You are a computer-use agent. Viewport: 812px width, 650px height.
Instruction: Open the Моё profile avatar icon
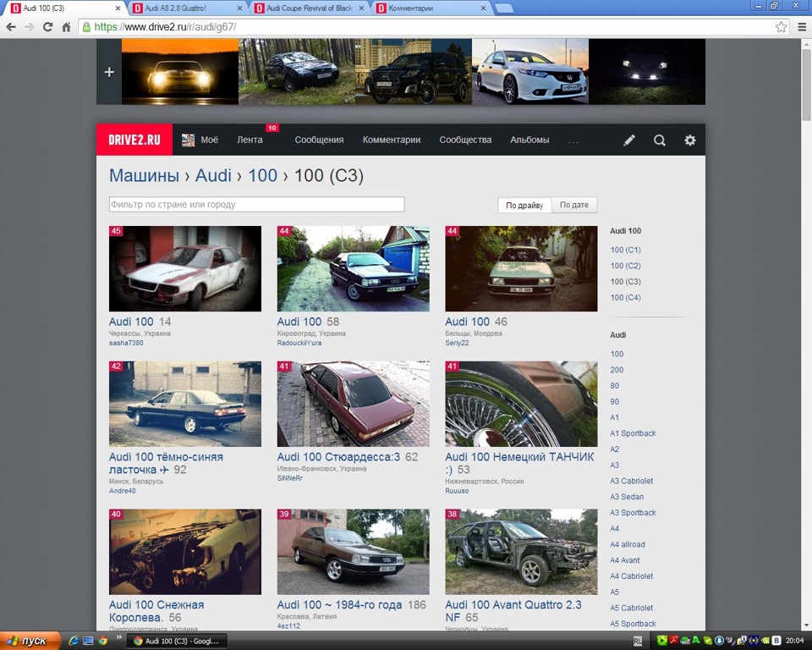(188, 140)
